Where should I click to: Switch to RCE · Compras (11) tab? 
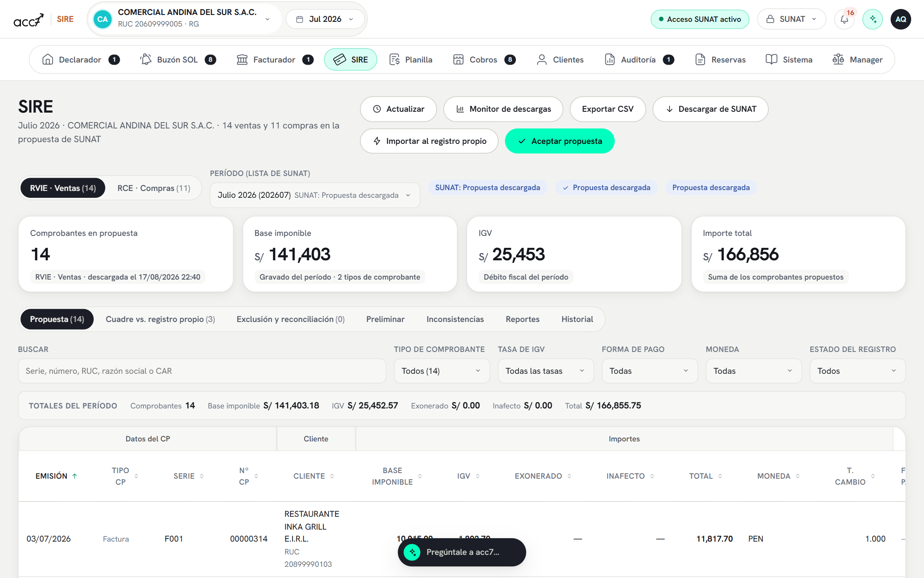[x=154, y=188]
